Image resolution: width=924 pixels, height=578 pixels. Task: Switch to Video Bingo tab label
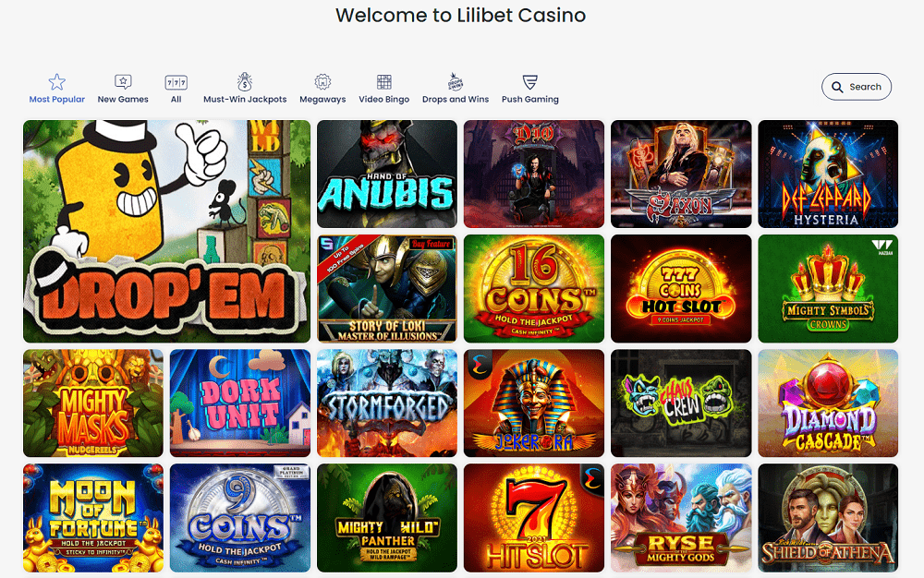pos(384,100)
